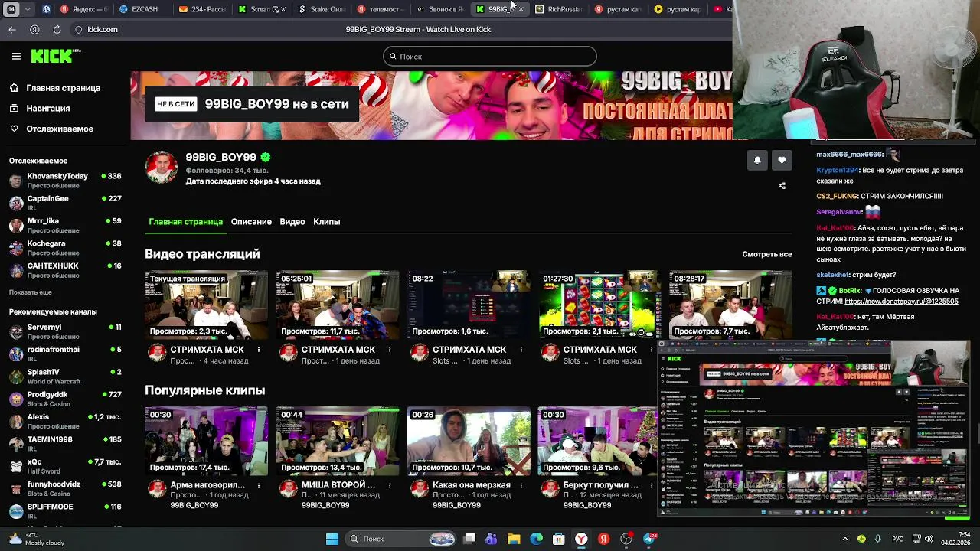
Task: Switch the input language via the РУС indicator
Action: [x=897, y=539]
